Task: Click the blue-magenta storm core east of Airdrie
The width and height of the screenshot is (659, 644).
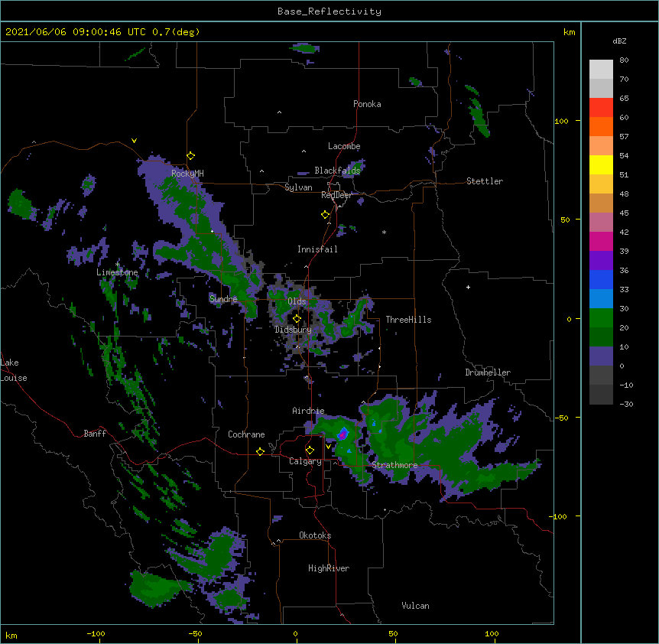Action: point(343,434)
